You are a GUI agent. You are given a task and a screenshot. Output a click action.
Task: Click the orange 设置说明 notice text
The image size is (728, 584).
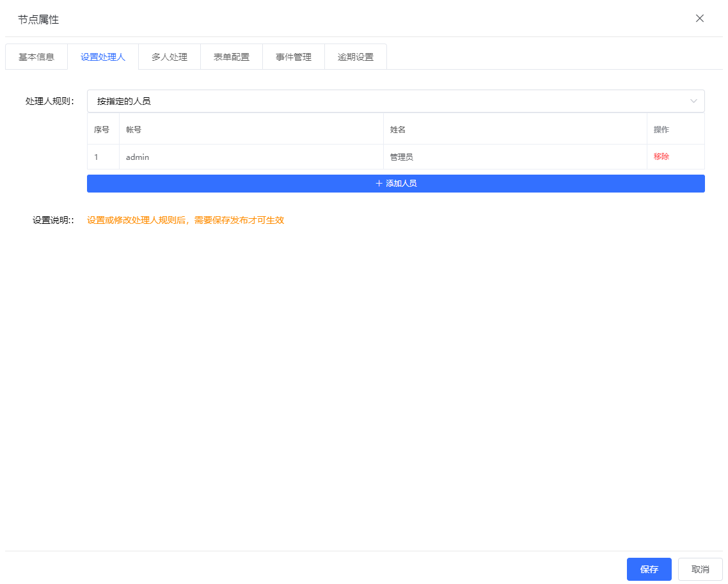point(186,220)
